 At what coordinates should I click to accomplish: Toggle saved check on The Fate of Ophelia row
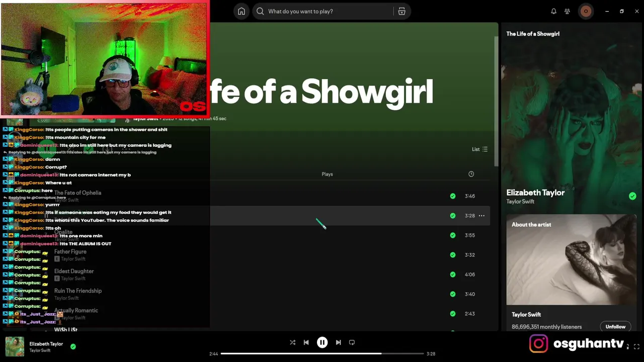click(x=453, y=196)
